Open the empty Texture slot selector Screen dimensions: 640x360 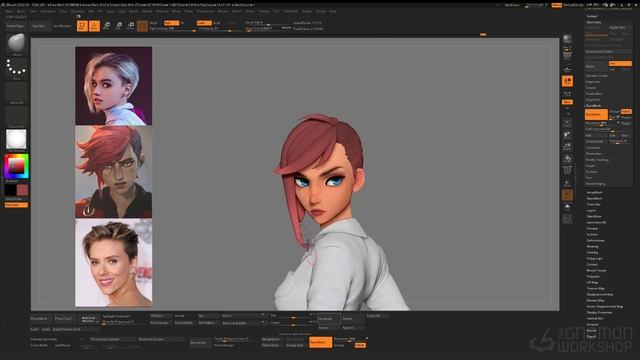click(16, 116)
